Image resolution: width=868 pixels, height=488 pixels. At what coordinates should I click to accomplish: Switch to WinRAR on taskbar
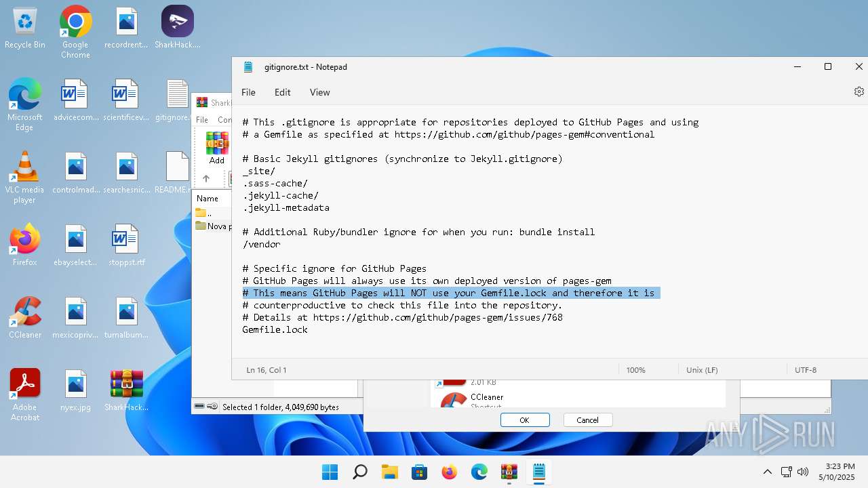(x=509, y=472)
